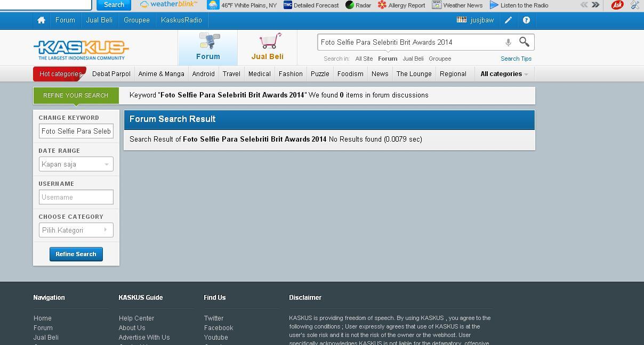The height and width of the screenshot is (345, 644).
Task: Expand the All categories dropdown
Action: click(x=504, y=74)
